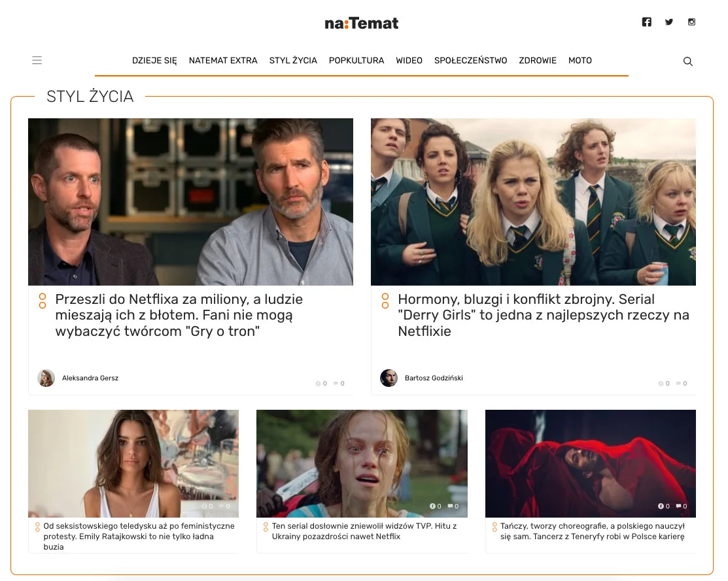Read article about Gry o tron creators at Netflix
The height and width of the screenshot is (581, 728).
pyautogui.click(x=179, y=315)
